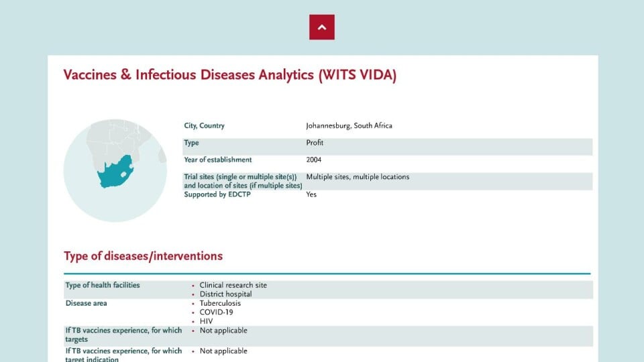Select the 'COVID-19' list item
The height and width of the screenshot is (362, 644).
tap(217, 312)
